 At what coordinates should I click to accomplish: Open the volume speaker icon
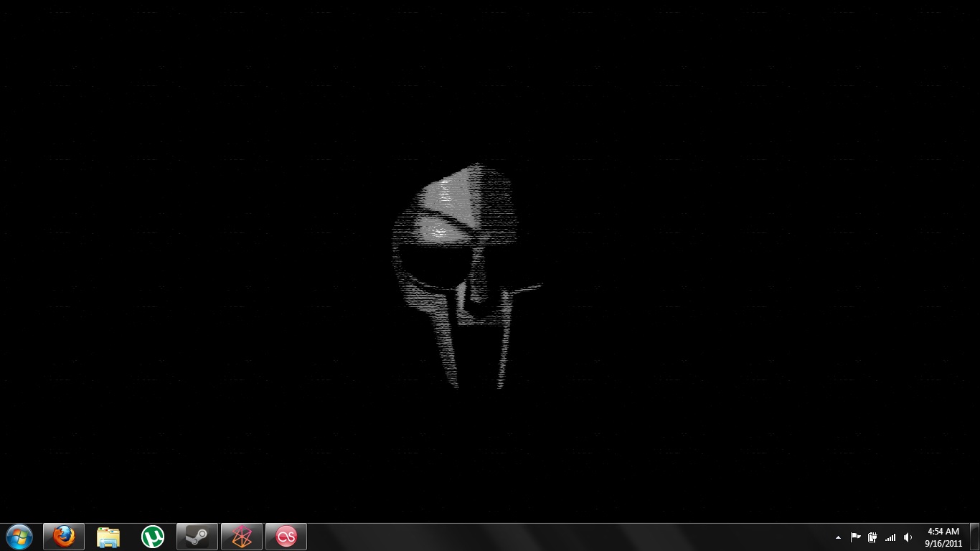(x=908, y=537)
